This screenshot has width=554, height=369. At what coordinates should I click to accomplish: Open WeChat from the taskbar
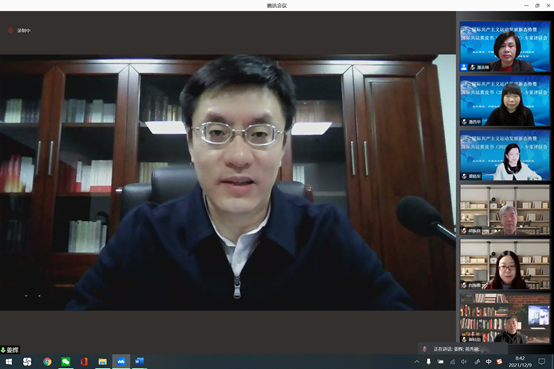click(66, 362)
